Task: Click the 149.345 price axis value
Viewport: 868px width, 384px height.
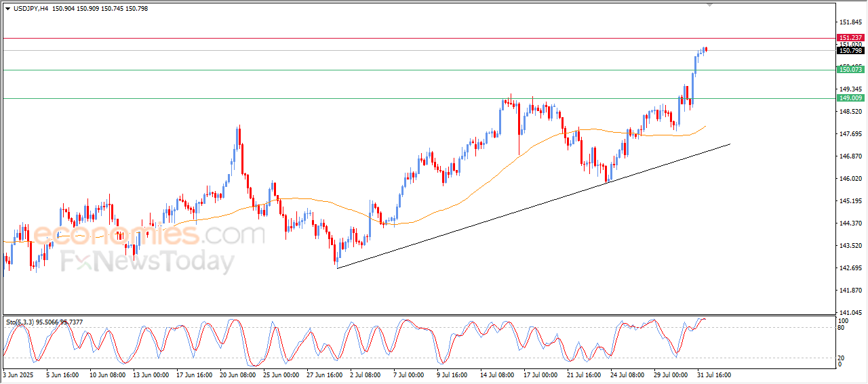Action: [x=851, y=89]
